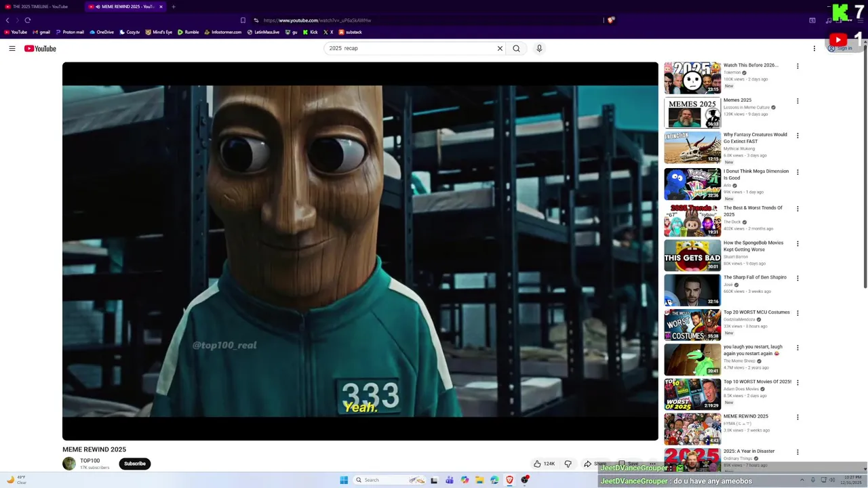Open the Infostormer.com bookmark
The image size is (868, 488).
pyautogui.click(x=223, y=32)
